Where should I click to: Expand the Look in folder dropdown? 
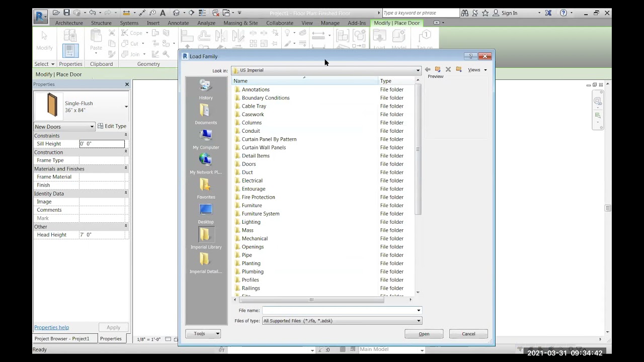coord(418,70)
